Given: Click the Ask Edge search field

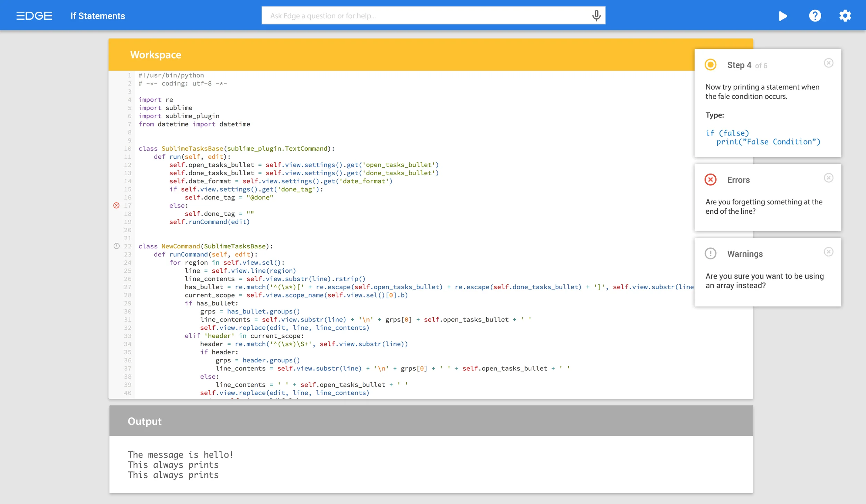Looking at the screenshot, I should (426, 16).
